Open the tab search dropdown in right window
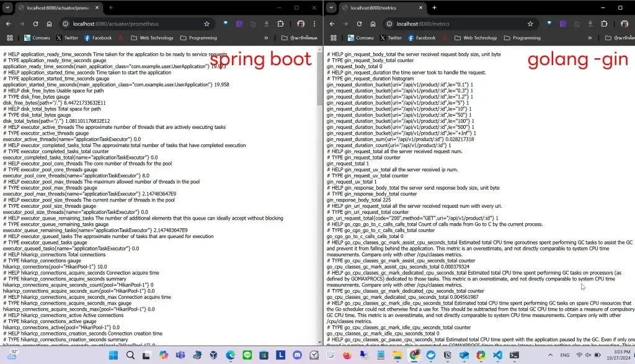This screenshot has width=635, height=364. [x=331, y=7]
